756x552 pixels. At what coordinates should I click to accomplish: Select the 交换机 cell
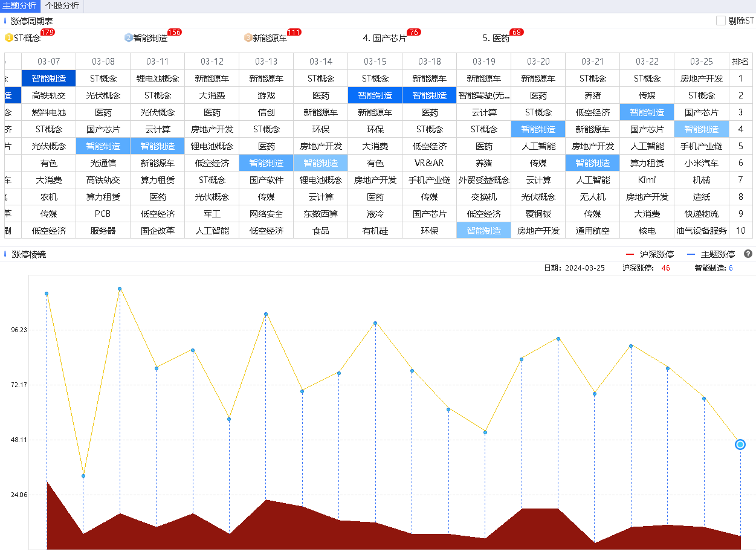coord(484,197)
